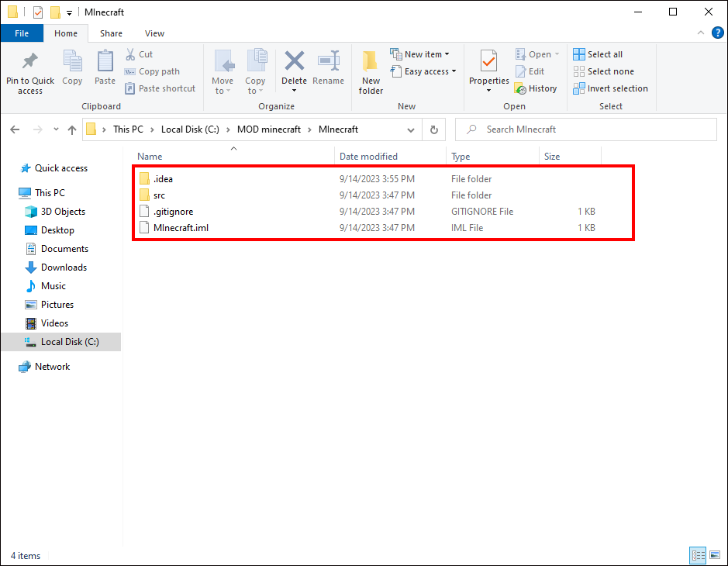Collapse the ribbon with the chevron

point(701,33)
